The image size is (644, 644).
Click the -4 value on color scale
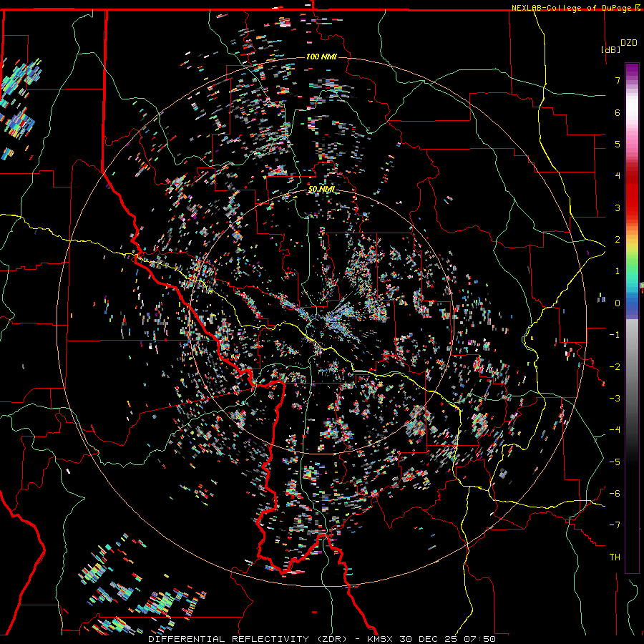[x=615, y=430]
